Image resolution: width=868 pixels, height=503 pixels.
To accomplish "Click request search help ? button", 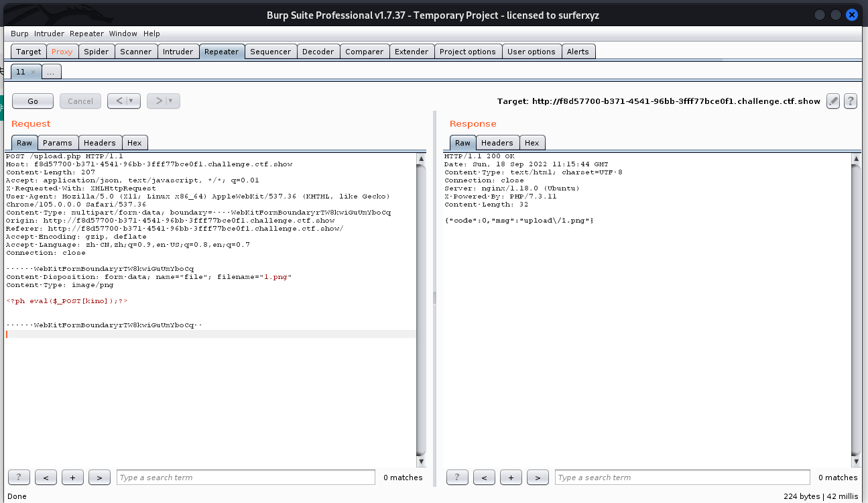I will (x=19, y=478).
